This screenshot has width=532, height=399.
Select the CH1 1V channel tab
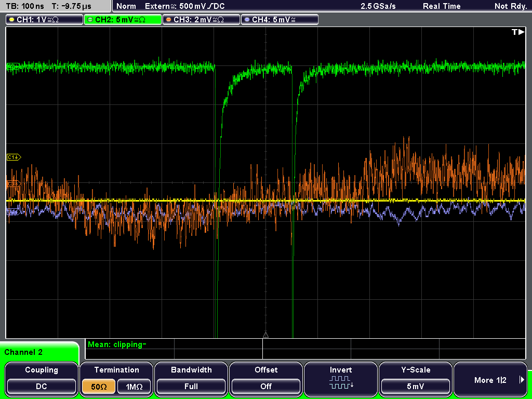tap(45, 20)
